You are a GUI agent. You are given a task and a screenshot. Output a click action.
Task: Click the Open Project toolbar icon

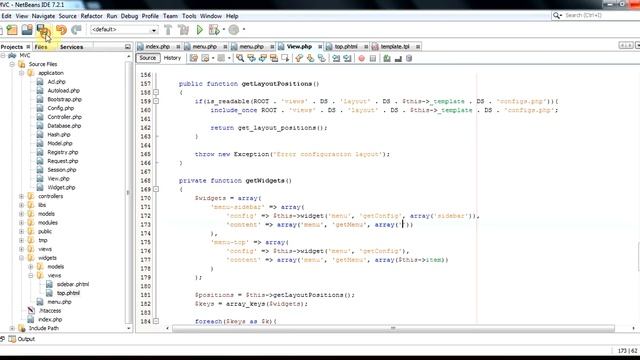(27, 30)
